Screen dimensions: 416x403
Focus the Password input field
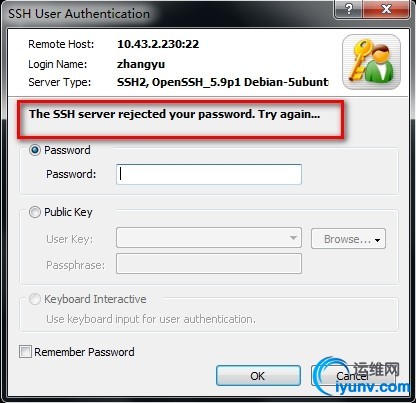(209, 174)
